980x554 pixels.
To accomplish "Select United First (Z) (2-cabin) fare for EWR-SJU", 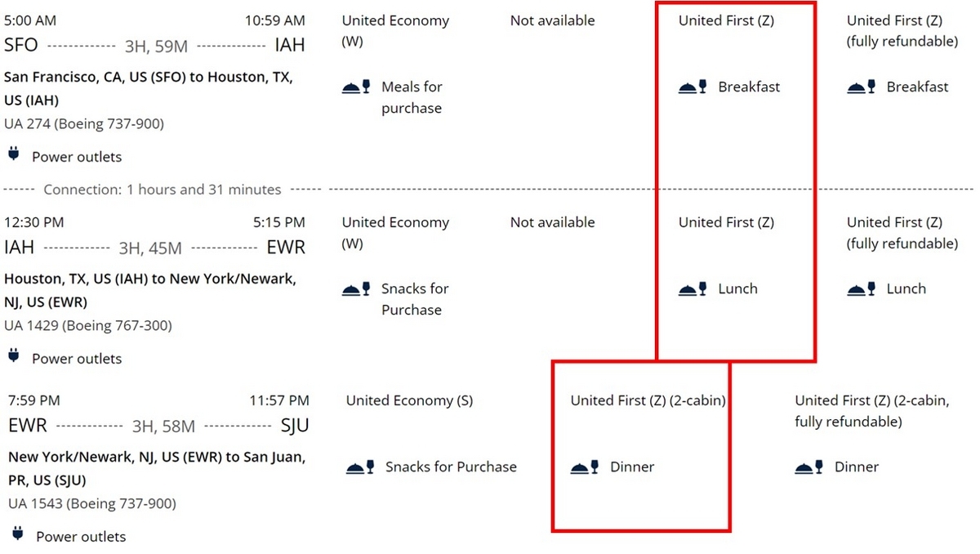I will (x=648, y=400).
